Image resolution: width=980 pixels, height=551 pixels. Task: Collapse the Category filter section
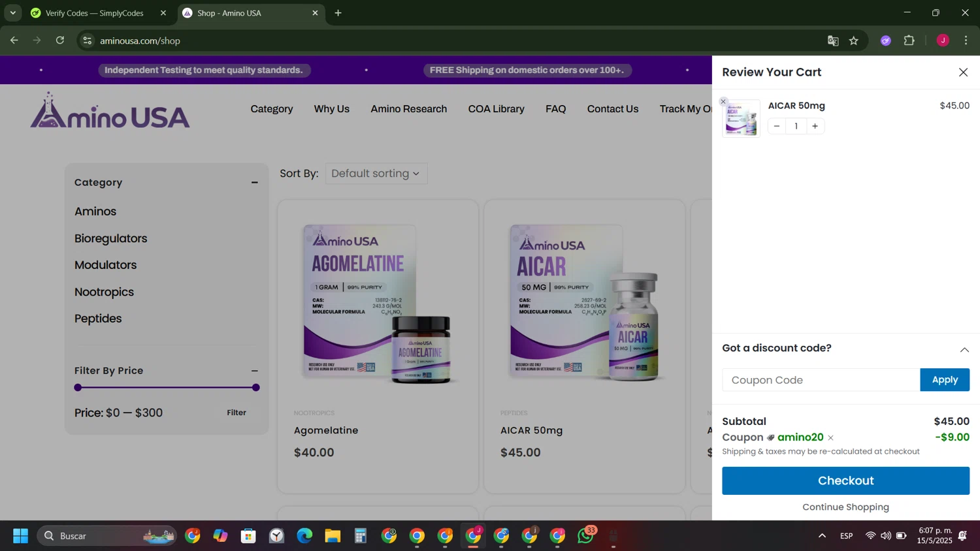click(255, 183)
